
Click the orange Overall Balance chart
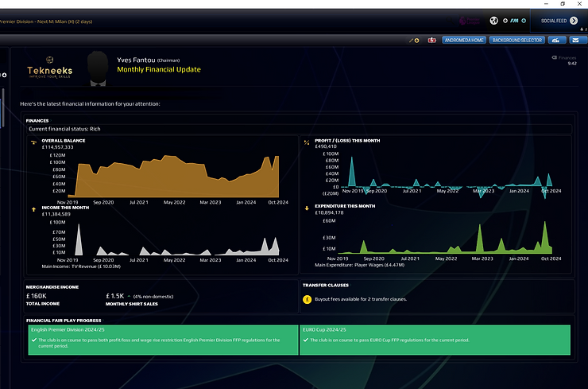click(173, 176)
